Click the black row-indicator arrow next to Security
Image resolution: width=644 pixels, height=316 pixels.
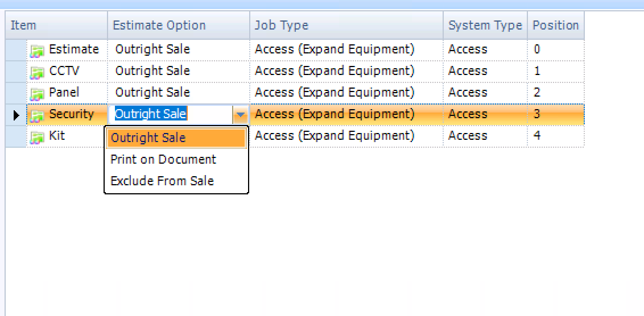pos(16,115)
